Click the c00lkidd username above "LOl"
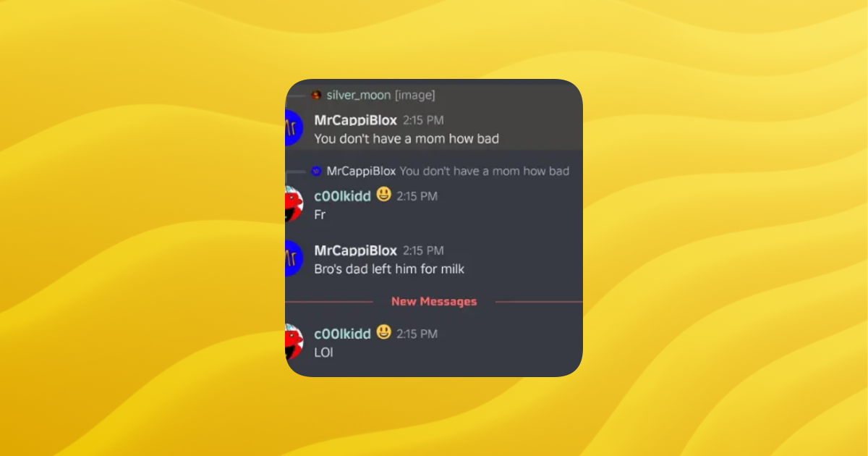Image resolution: width=868 pixels, height=456 pixels. click(342, 334)
